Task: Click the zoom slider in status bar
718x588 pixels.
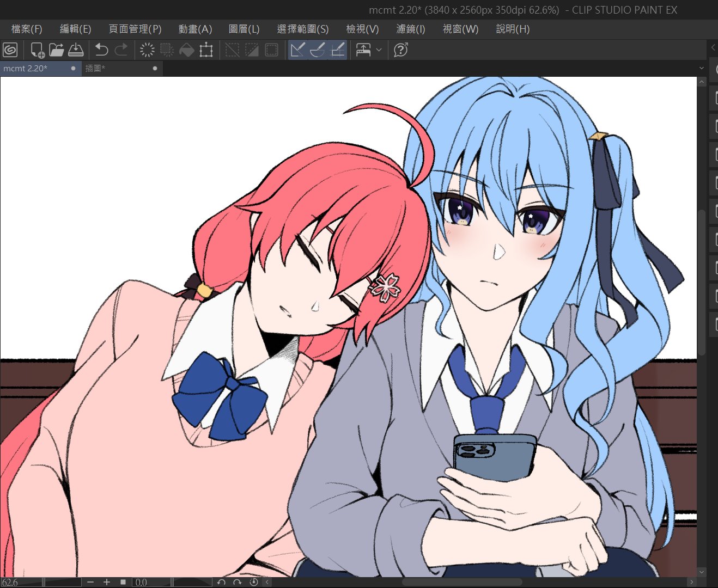Action: [x=62, y=582]
